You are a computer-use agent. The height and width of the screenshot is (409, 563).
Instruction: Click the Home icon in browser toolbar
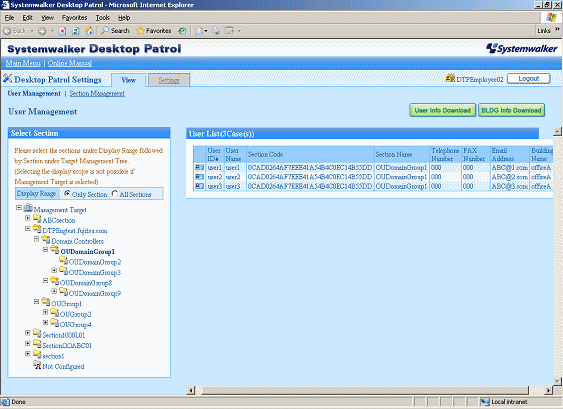coord(89,31)
